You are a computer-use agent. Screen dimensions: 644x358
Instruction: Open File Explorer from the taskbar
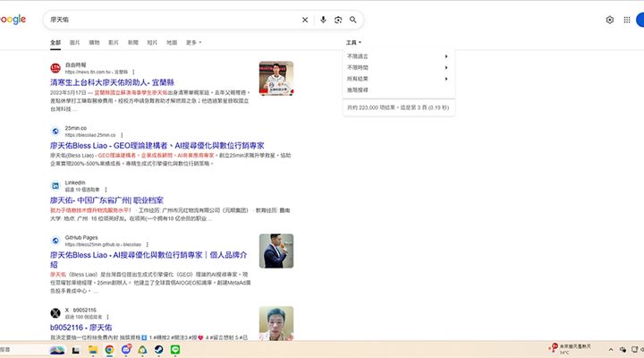pos(93,350)
